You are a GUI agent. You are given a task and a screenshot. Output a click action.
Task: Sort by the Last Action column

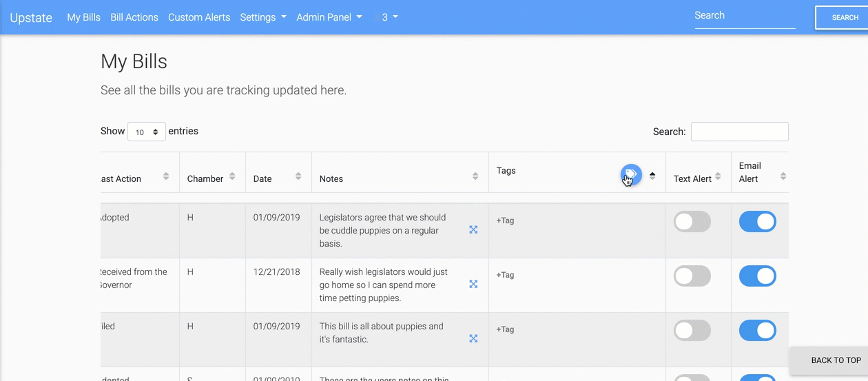pyautogui.click(x=166, y=176)
